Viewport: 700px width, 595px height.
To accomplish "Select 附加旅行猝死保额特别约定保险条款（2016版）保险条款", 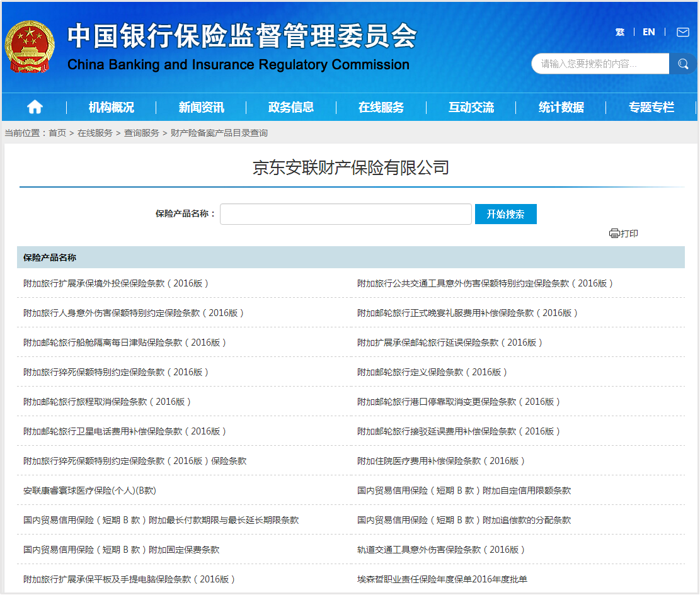I will pyautogui.click(x=135, y=461).
